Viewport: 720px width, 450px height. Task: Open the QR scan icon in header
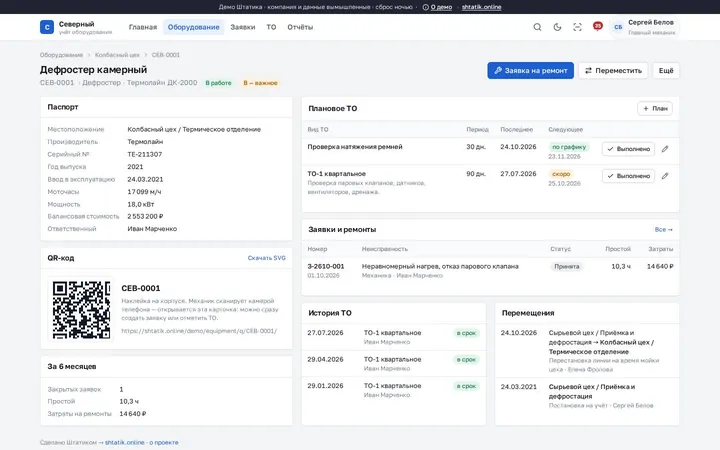[577, 27]
